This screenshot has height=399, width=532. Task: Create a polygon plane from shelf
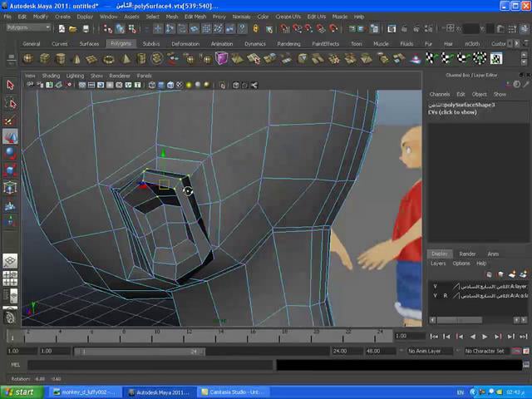[x=92, y=59]
